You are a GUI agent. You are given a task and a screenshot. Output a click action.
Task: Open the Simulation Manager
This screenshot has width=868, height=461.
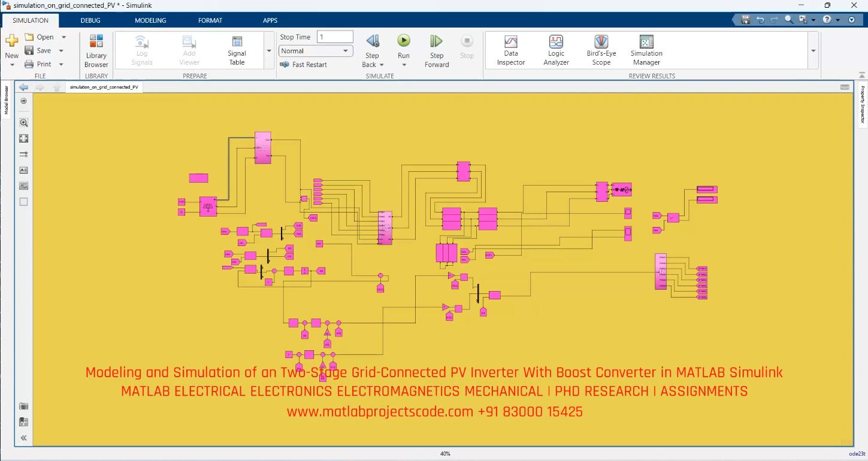[645, 50]
